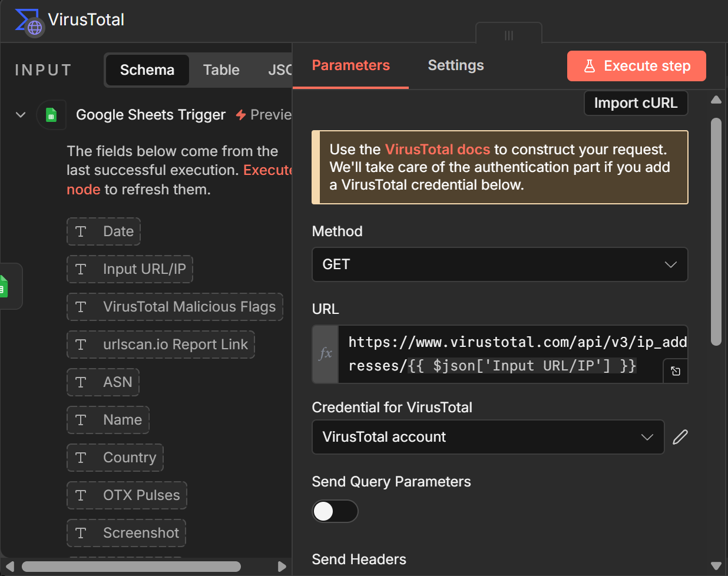Click the type icon next to Date
Viewport: 728px width, 576px height.
(x=81, y=231)
